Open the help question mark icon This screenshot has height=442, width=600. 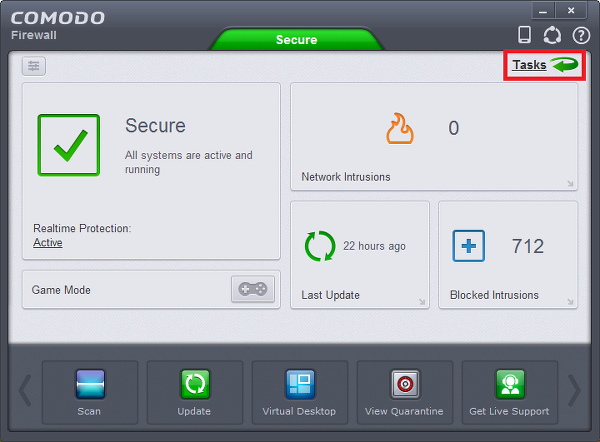point(581,36)
